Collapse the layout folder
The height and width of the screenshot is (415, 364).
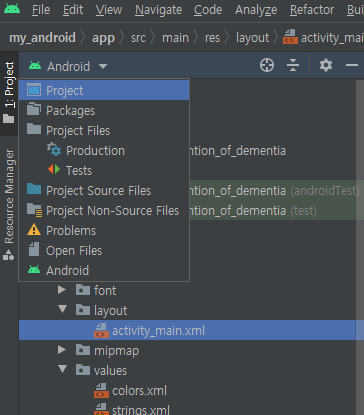coord(62,309)
